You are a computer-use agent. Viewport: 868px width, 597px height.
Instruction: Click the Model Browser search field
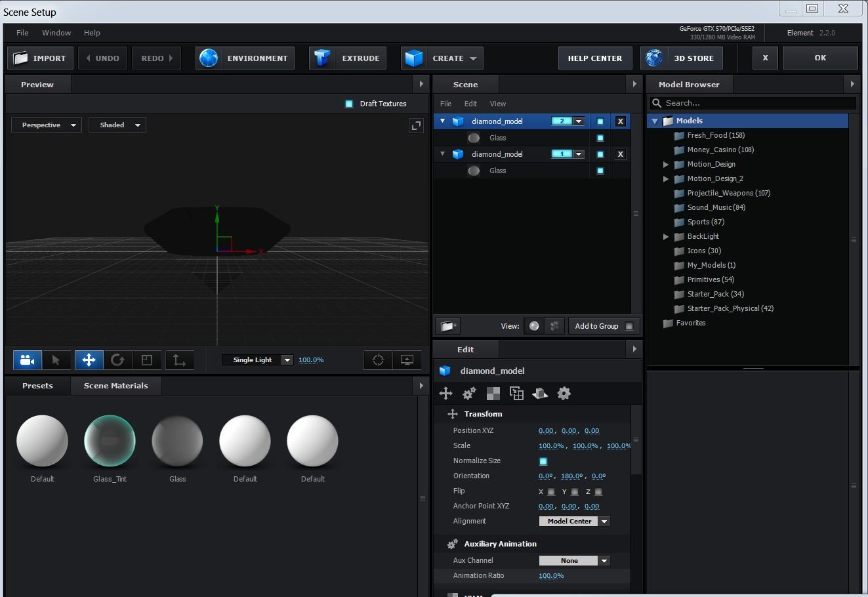753,103
